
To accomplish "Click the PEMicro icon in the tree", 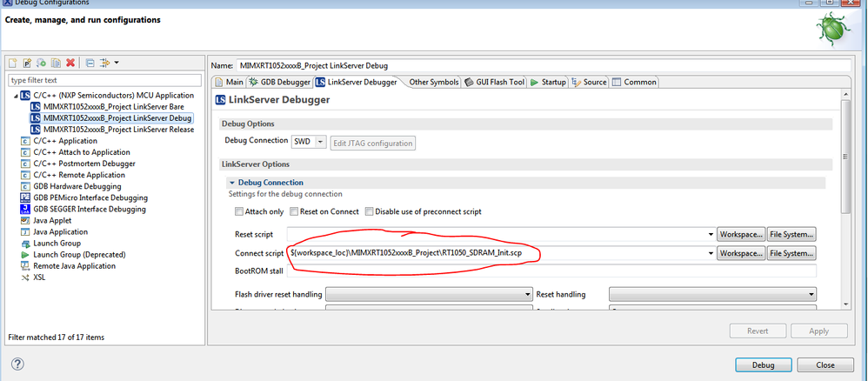I will click(25, 197).
